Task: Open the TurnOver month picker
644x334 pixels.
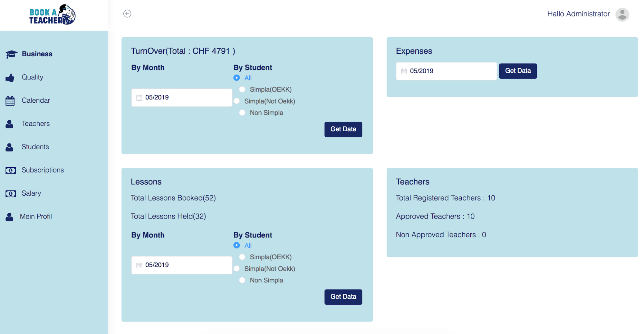Action: [181, 97]
